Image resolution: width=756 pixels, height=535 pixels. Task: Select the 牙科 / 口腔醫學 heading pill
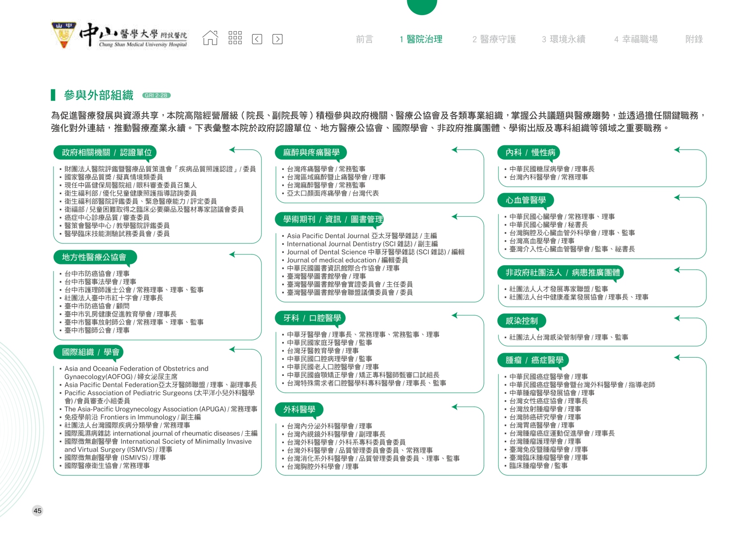311,318
